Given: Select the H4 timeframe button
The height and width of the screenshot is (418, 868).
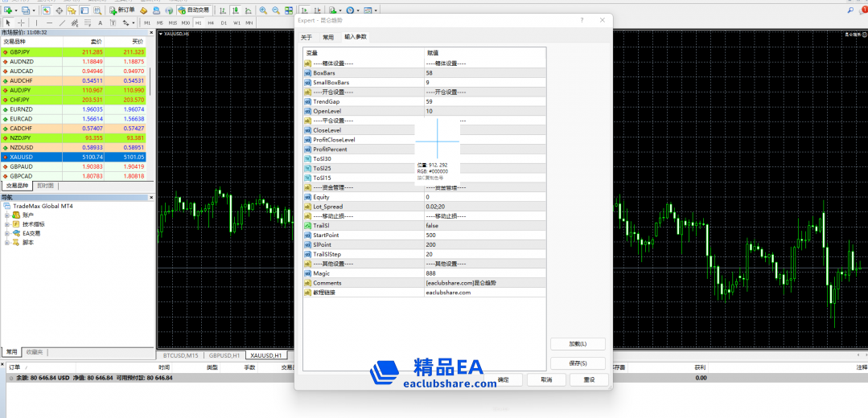Looking at the screenshot, I should click(x=211, y=23).
